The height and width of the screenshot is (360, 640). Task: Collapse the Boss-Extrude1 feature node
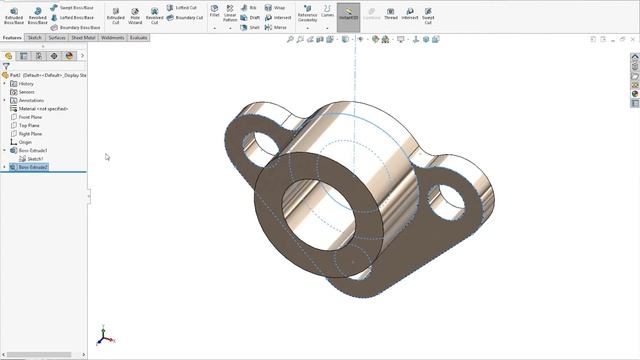(4, 151)
